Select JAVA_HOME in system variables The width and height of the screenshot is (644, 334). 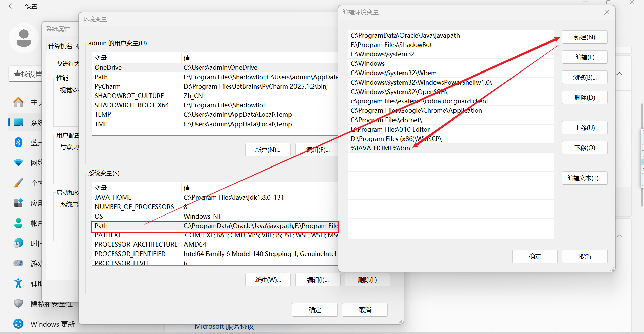pos(215,197)
